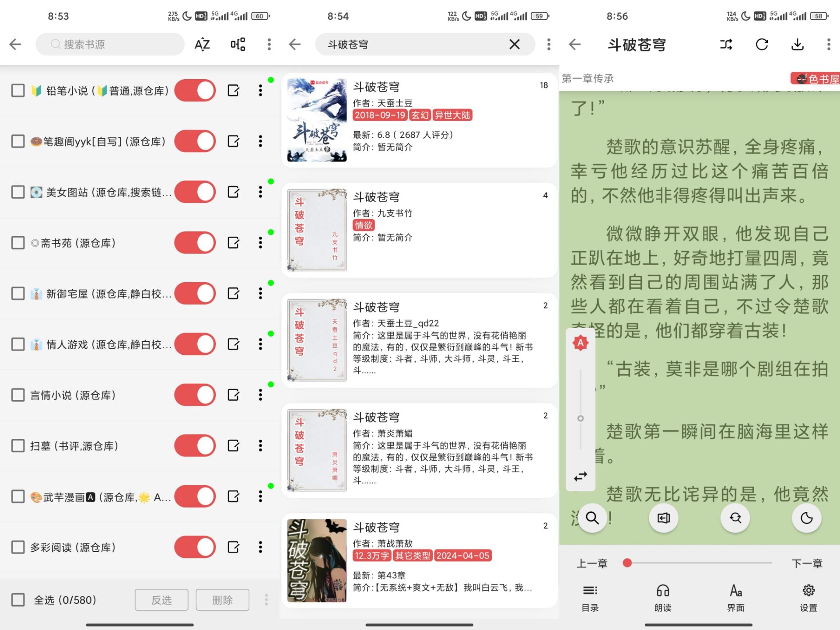This screenshot has height=630, width=840.
Task: Open options menu for 笔趣阁yyk source
Action: 260,141
